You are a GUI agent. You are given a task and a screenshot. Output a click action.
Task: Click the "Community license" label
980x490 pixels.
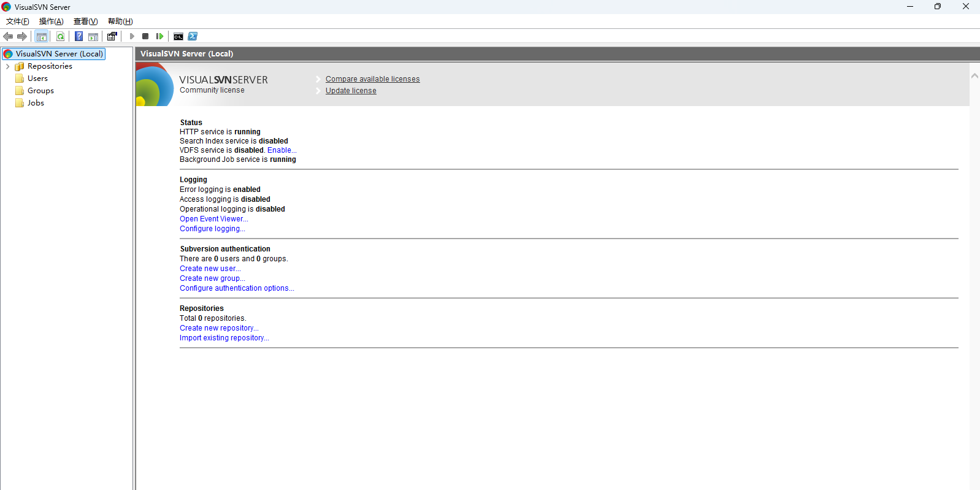pos(212,90)
